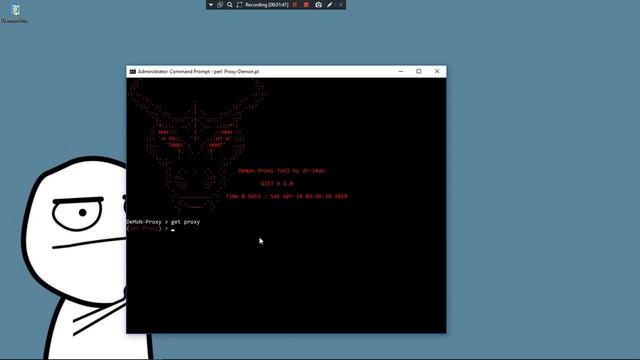Click the GIST V 1.0 version text
Screen dimensions: 640x360
(277, 184)
